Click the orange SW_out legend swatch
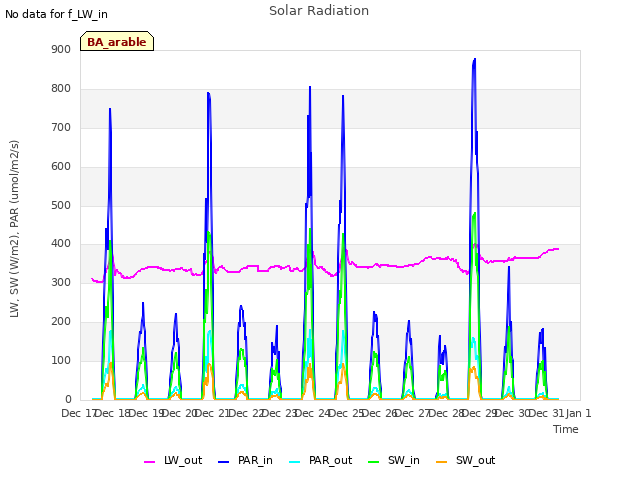The image size is (640, 480). (442, 462)
